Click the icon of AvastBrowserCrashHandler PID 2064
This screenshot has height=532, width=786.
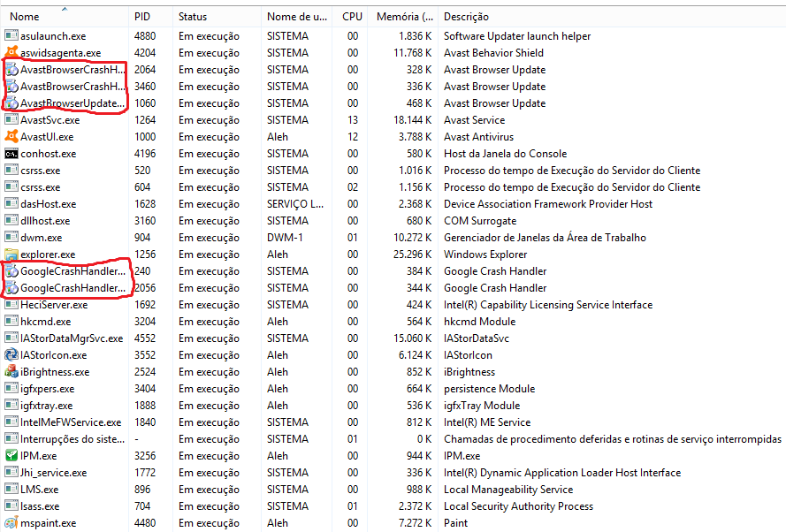pyautogui.click(x=11, y=69)
